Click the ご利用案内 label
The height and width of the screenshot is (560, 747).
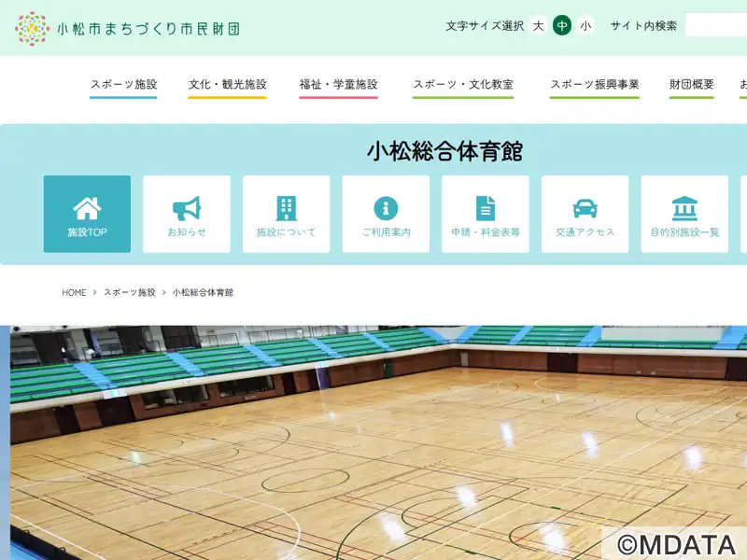(386, 231)
